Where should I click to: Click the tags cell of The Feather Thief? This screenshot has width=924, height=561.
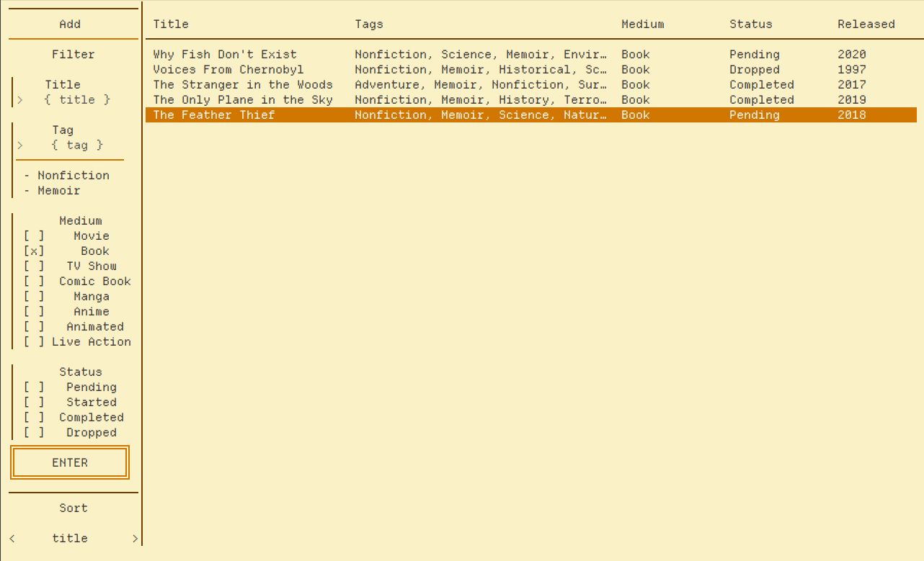pos(481,115)
